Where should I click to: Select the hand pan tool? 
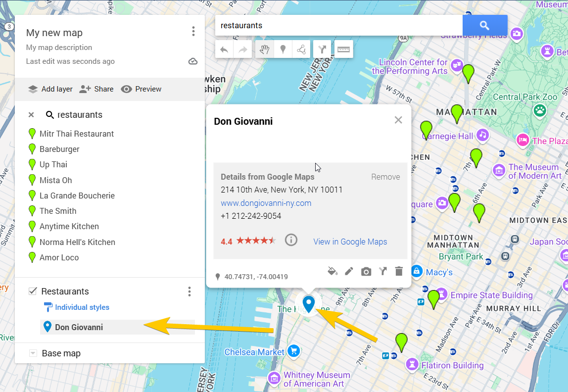(x=264, y=49)
